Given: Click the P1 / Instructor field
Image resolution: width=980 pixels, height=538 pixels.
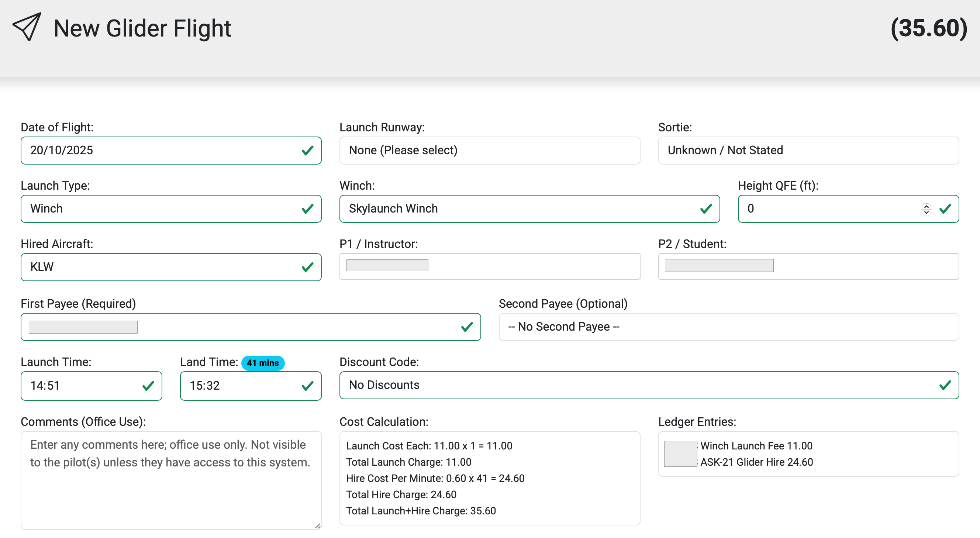Looking at the screenshot, I should tap(489, 266).
